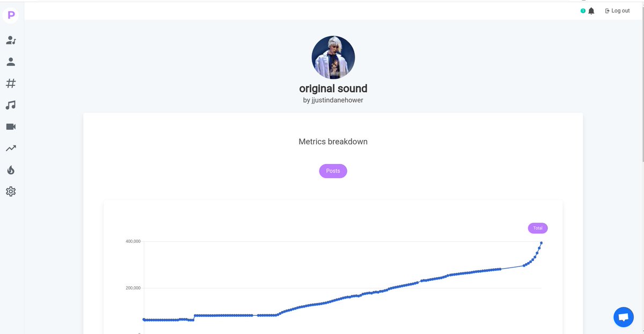
Task: Open the hot flame icon
Action: coord(11,170)
